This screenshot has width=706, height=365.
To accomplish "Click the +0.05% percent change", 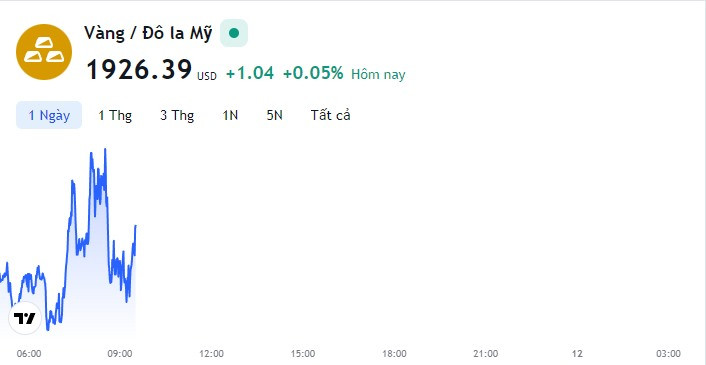I will point(313,73).
